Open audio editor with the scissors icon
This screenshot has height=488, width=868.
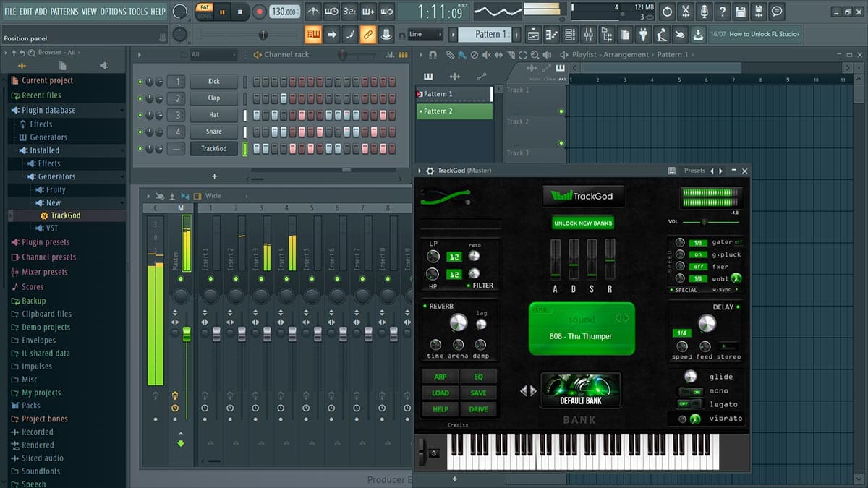686,12
